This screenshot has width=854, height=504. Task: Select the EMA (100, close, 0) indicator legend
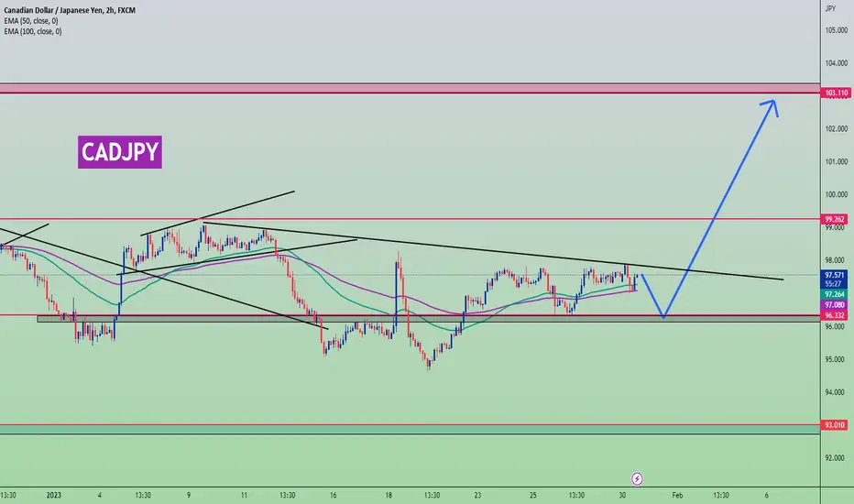pyautogui.click(x=33, y=31)
